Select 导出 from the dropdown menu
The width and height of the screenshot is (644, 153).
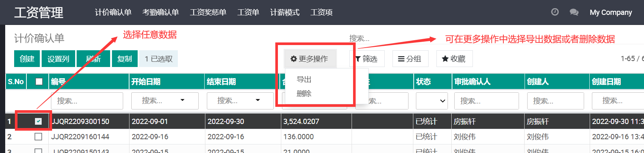click(304, 79)
